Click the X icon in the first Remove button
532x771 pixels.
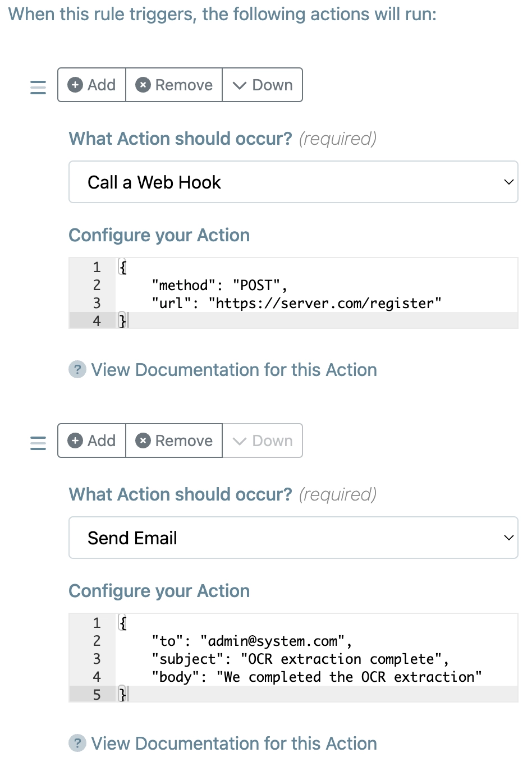tap(143, 85)
